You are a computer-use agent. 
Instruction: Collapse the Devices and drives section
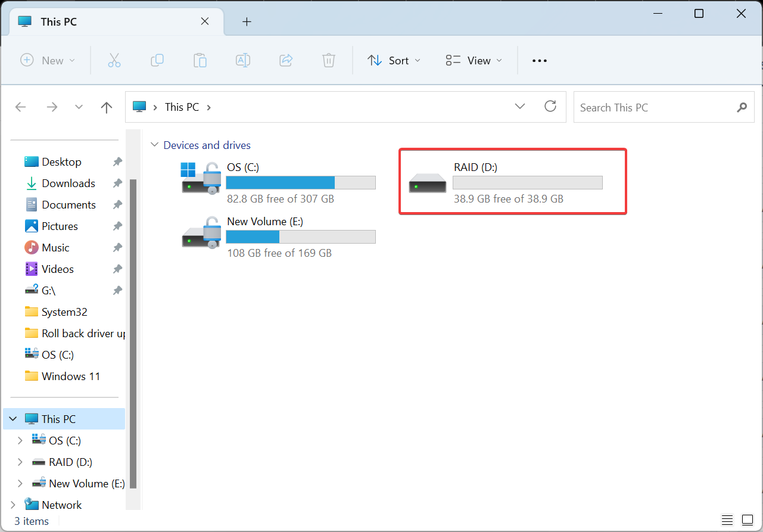(x=154, y=144)
